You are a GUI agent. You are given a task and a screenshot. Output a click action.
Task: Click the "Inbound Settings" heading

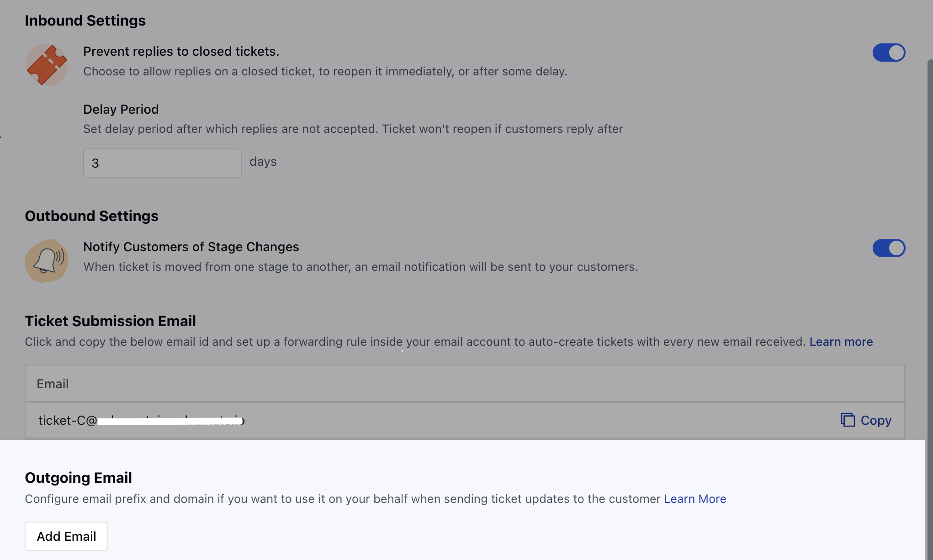tap(85, 20)
